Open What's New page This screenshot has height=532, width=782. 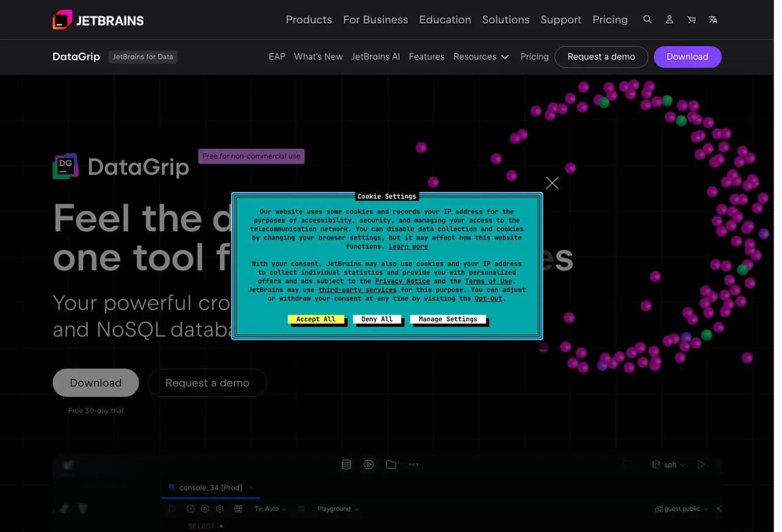[318, 57]
